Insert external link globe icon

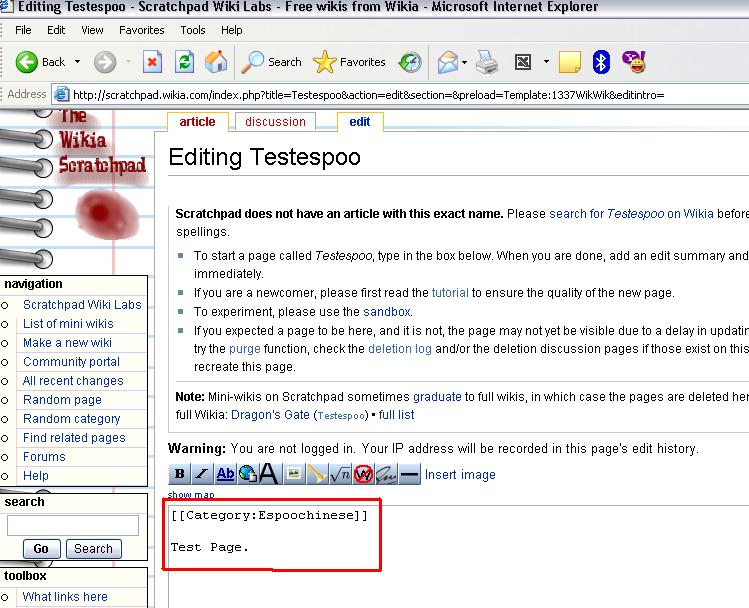click(x=247, y=473)
